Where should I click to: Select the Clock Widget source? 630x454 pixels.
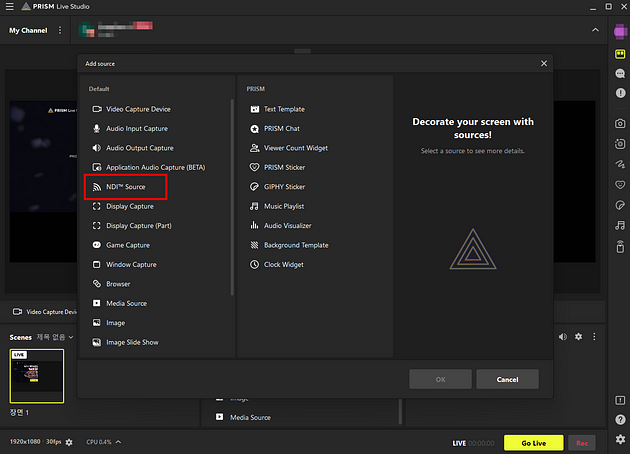pyautogui.click(x=283, y=265)
